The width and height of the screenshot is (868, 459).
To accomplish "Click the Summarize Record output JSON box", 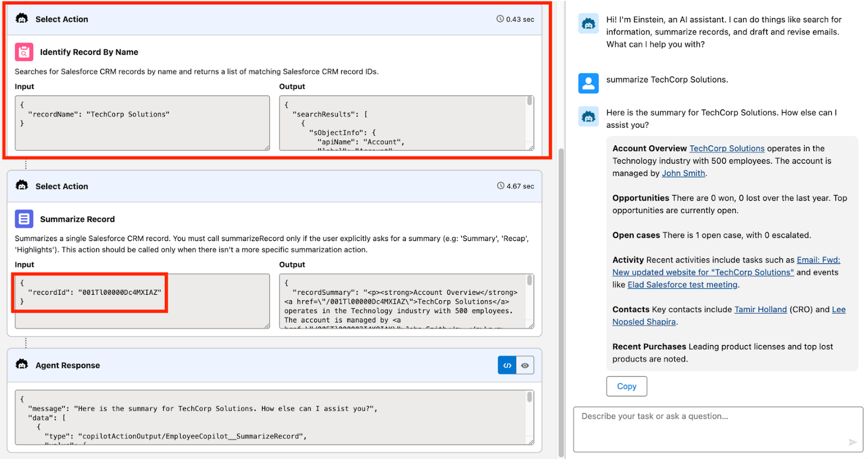I will (406, 301).
